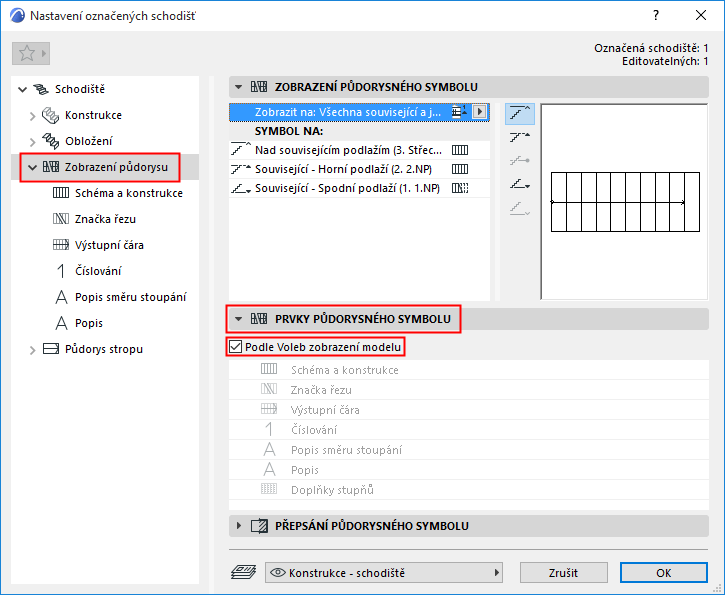Collapse the Schodiště tree root
725x595 pixels.
[22, 89]
